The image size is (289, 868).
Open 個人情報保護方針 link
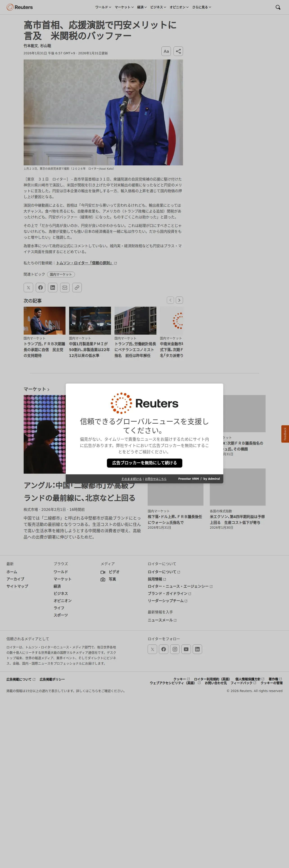point(250,679)
